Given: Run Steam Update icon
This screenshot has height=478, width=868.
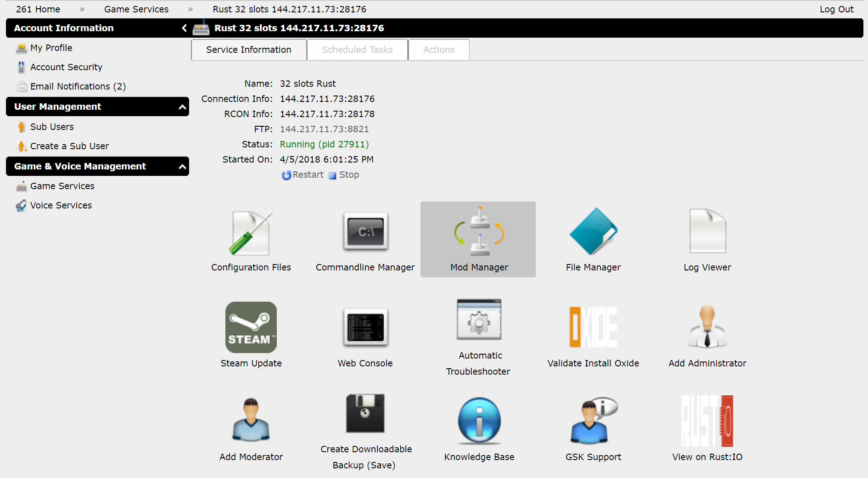Looking at the screenshot, I should (251, 327).
